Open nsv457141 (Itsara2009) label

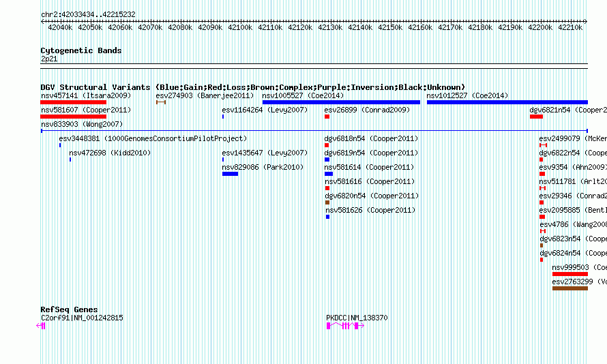click(86, 95)
